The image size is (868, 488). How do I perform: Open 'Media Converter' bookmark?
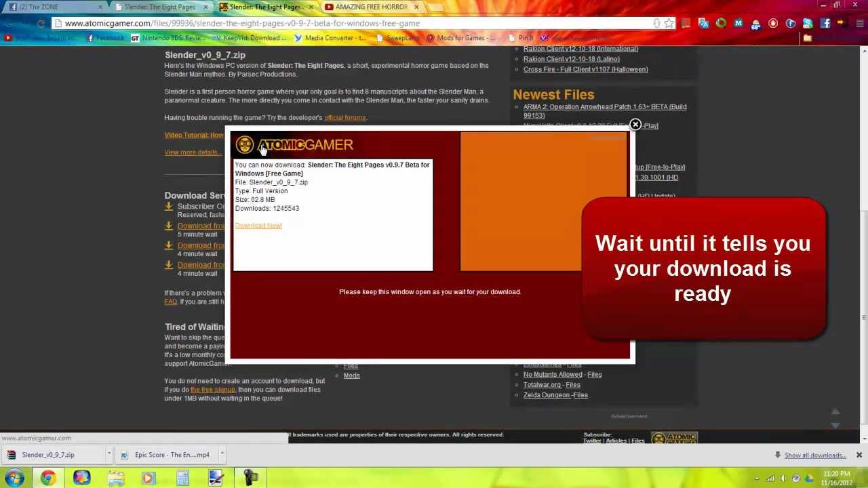point(330,38)
